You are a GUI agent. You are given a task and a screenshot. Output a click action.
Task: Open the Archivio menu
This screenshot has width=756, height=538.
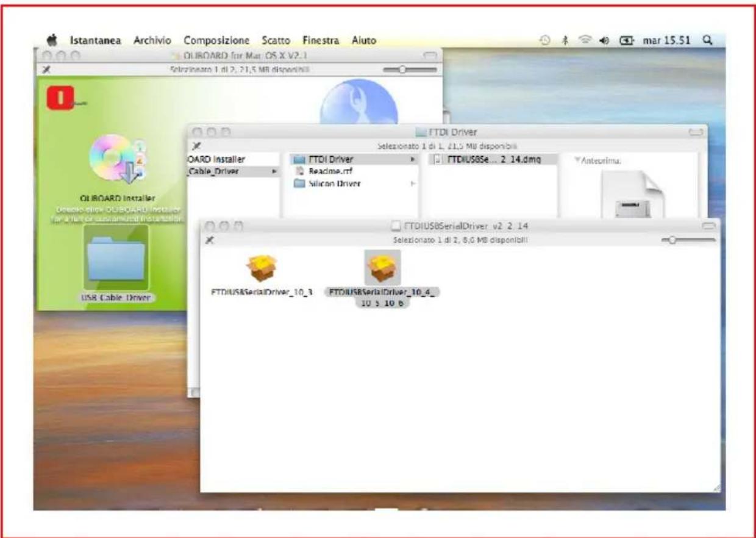[152, 41]
